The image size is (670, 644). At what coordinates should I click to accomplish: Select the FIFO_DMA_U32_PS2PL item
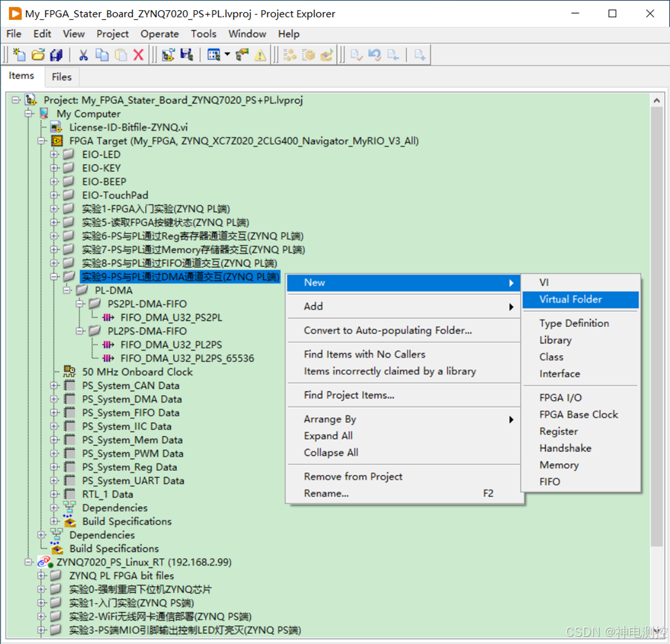click(171, 318)
